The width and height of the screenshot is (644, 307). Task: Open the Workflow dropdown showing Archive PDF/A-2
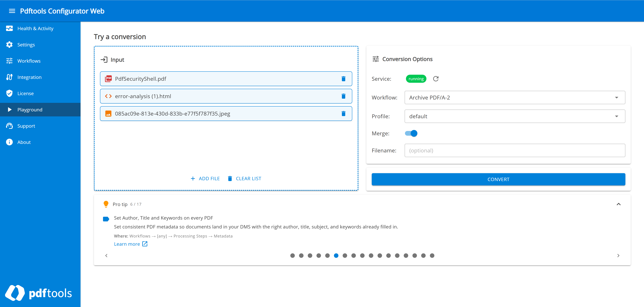coord(515,98)
